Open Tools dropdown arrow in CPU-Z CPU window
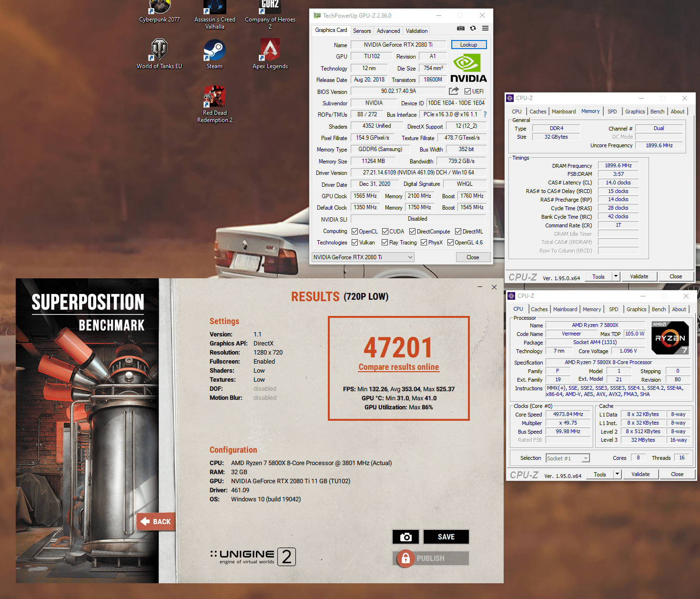This screenshot has width=700, height=599. pos(617,474)
